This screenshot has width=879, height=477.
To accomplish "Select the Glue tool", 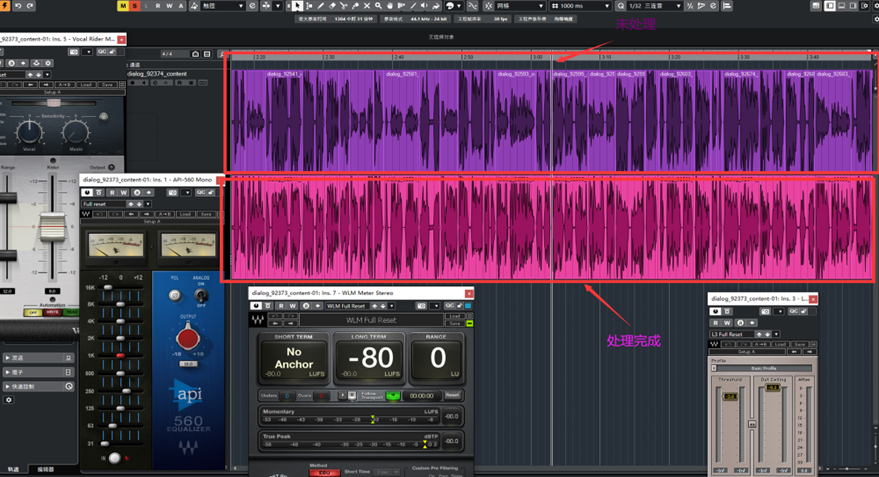I will (x=355, y=6).
